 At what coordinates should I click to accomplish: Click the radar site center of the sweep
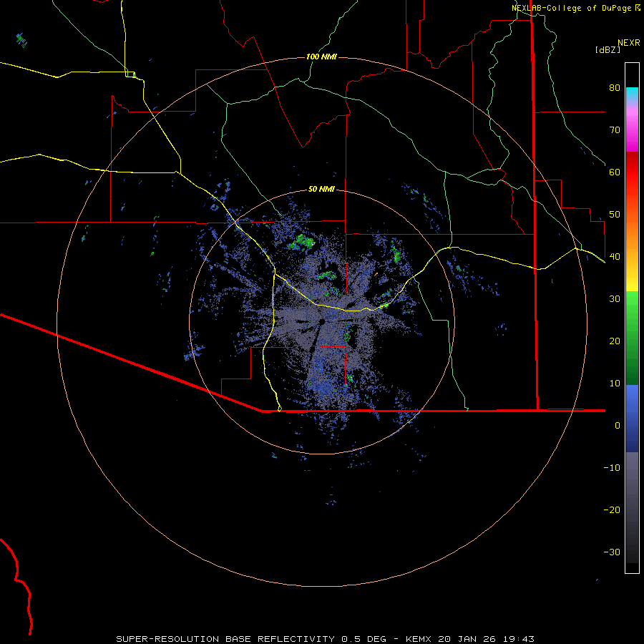click(322, 321)
